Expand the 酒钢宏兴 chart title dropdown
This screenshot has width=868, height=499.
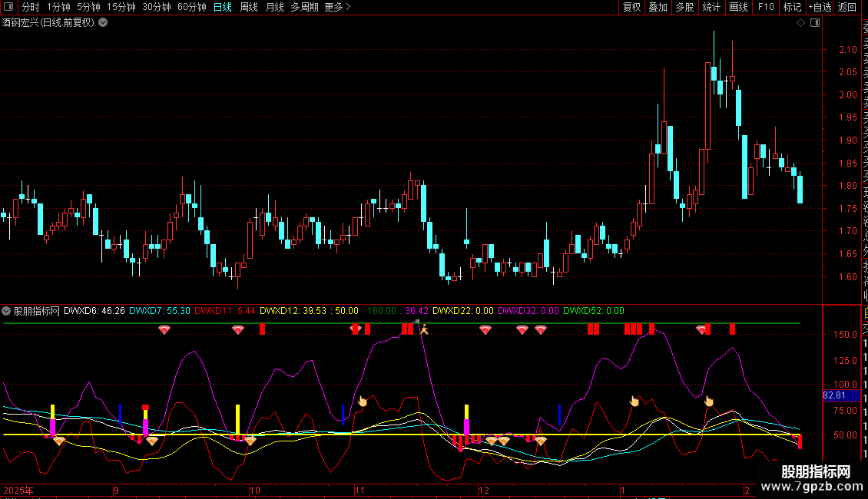tap(103, 22)
